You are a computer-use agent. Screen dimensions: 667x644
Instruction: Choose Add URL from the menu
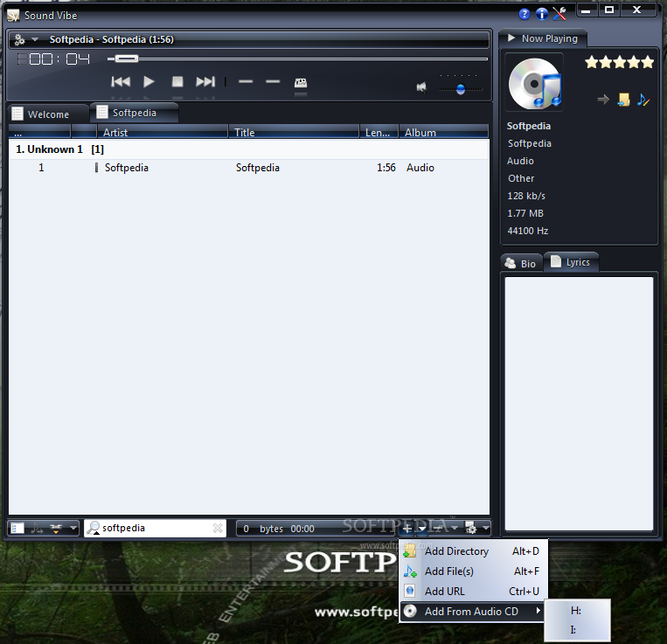(472, 592)
